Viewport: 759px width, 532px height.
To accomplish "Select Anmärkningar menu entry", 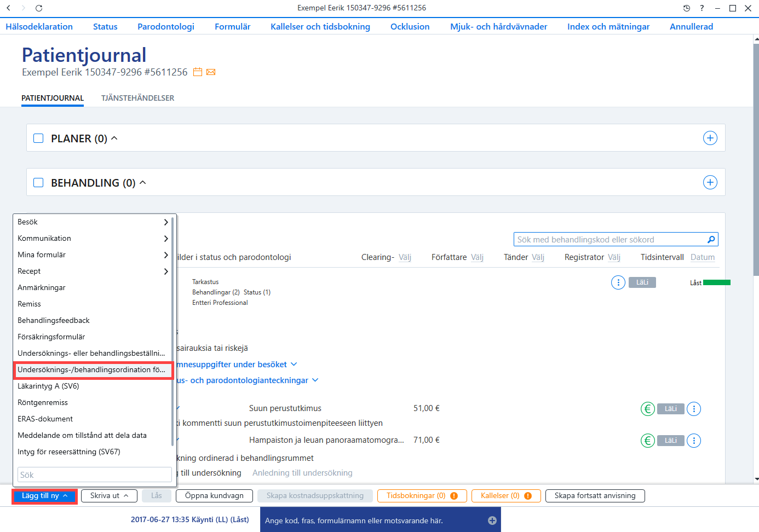I will point(92,288).
